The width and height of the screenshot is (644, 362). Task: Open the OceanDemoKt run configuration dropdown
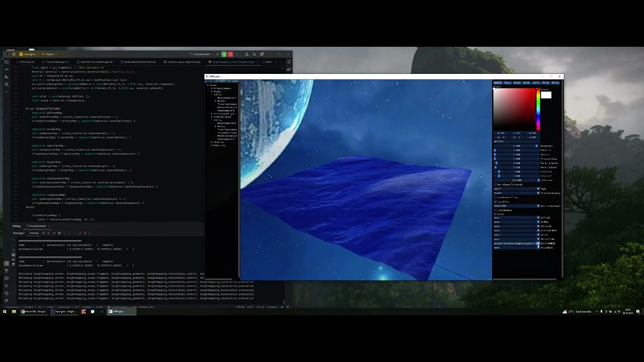202,54
